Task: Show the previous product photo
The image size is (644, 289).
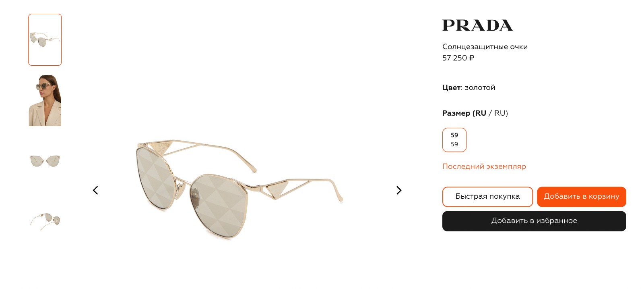Action: coord(95,190)
